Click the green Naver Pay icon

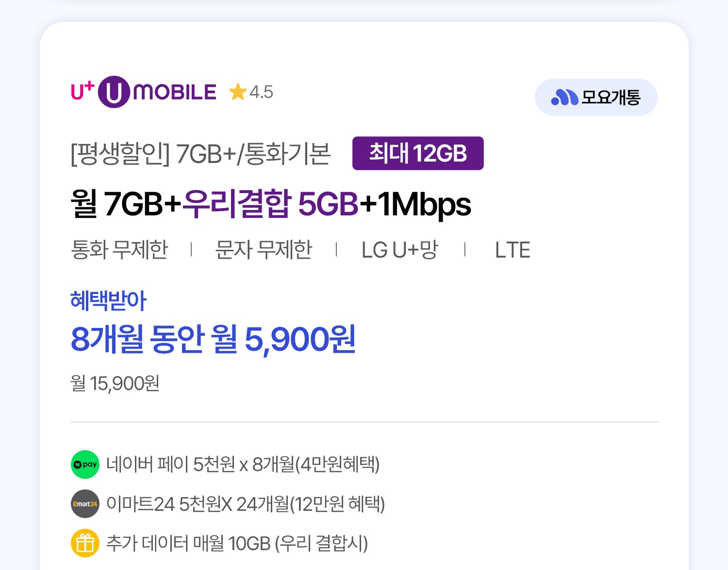[x=85, y=464]
